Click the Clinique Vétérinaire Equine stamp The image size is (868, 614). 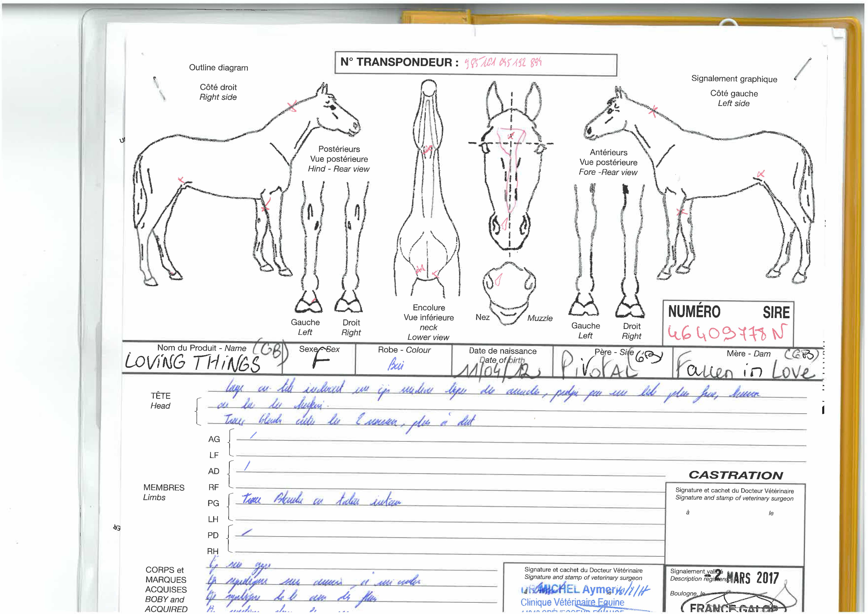[x=572, y=601]
